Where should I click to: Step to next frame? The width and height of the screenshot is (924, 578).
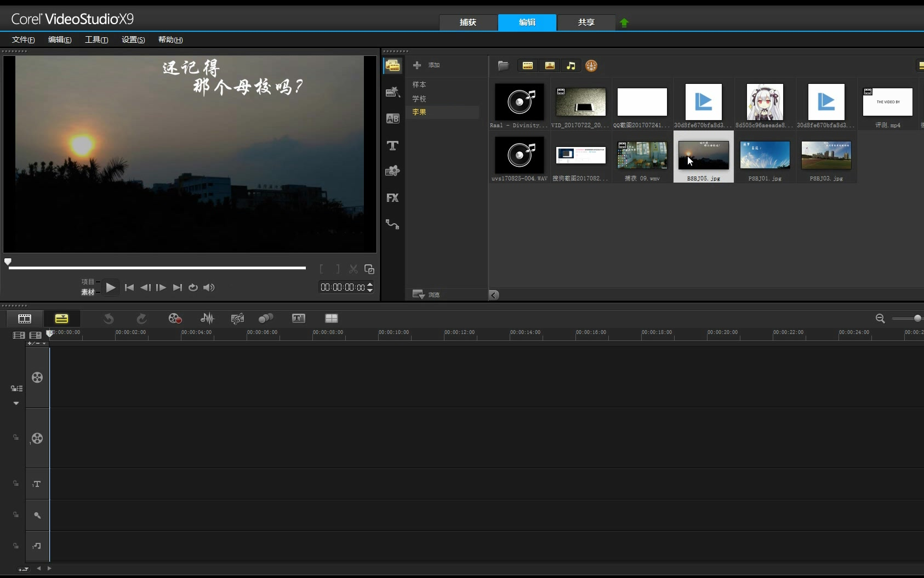coord(161,287)
